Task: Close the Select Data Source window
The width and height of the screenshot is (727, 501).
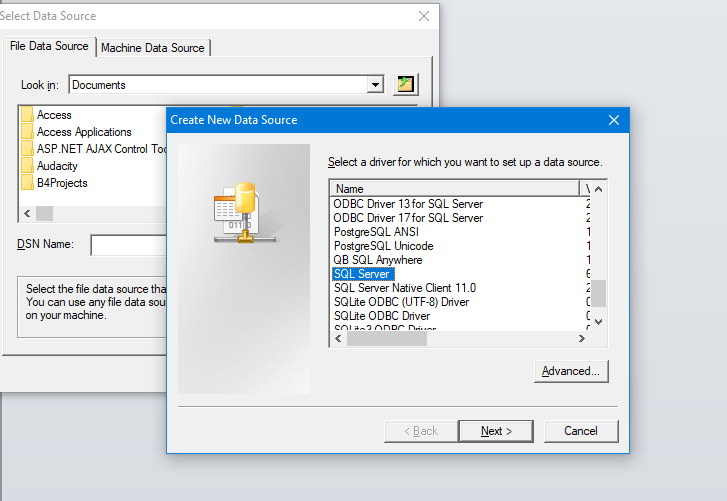Action: [x=424, y=16]
